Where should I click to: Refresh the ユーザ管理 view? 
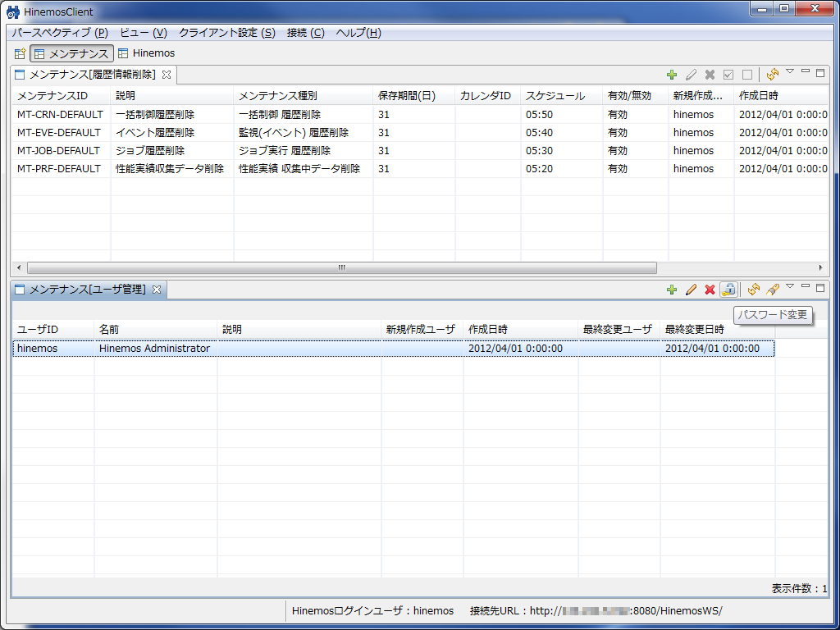pos(754,290)
